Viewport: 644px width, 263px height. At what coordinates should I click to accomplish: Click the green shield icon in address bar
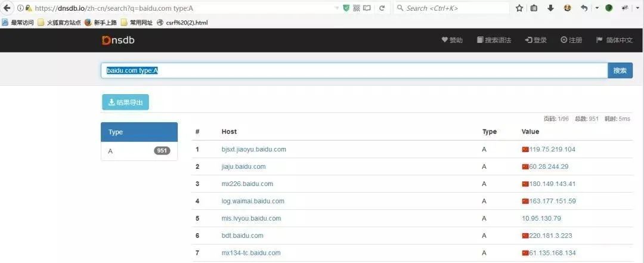tap(346, 8)
